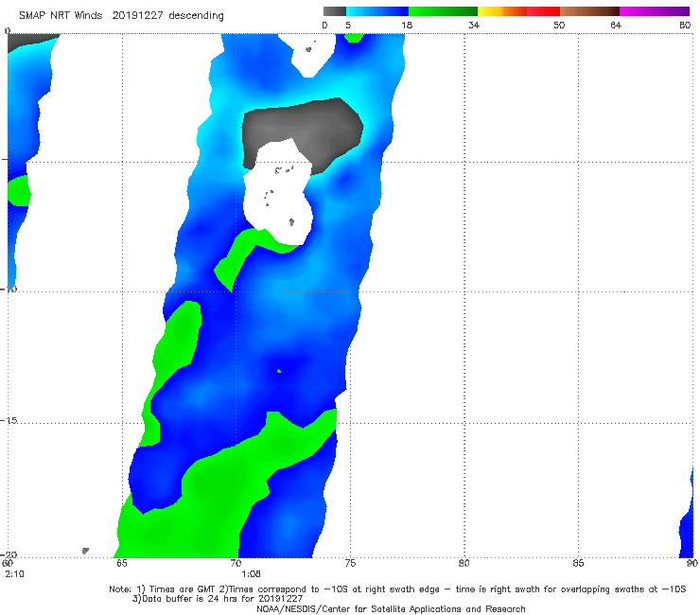Pick the brown segment of the wind scale

(x=589, y=11)
